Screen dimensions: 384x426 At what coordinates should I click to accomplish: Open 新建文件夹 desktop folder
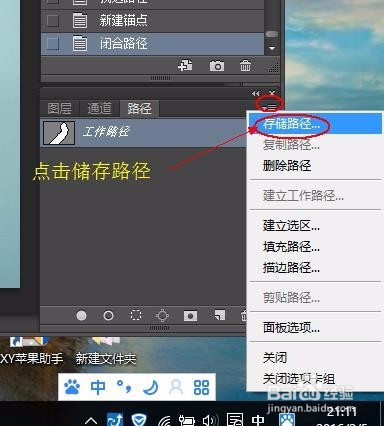[106, 352]
